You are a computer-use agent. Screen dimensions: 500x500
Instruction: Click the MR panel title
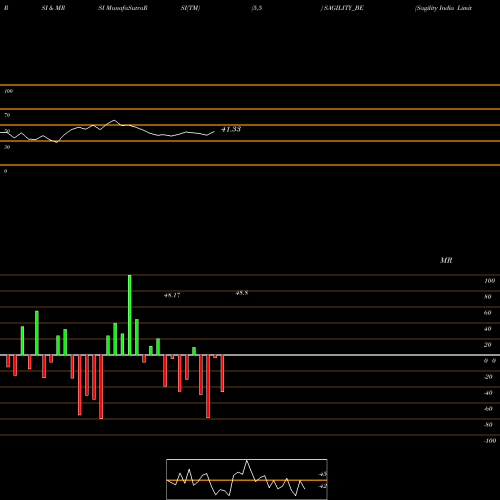click(446, 260)
